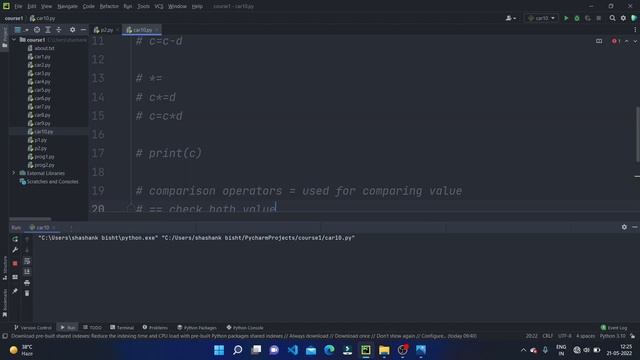Screen dimensions: 640x360
Task: Open car5.py in project tree
Action: point(39,90)
